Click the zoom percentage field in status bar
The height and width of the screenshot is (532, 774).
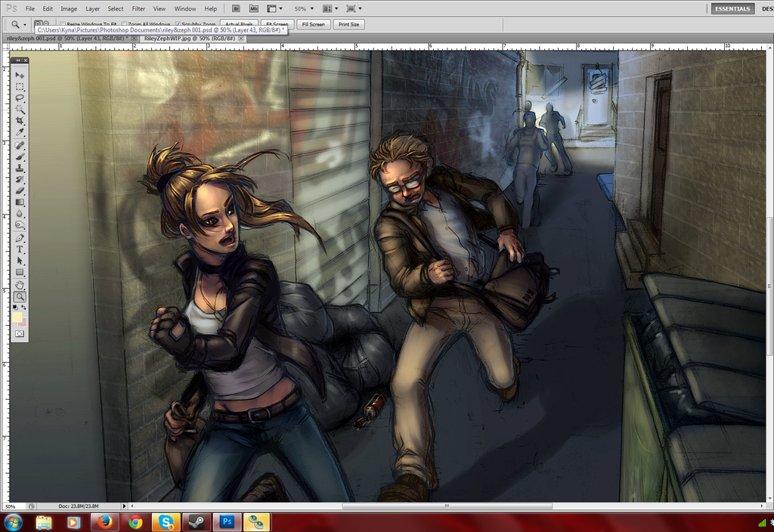point(13,506)
